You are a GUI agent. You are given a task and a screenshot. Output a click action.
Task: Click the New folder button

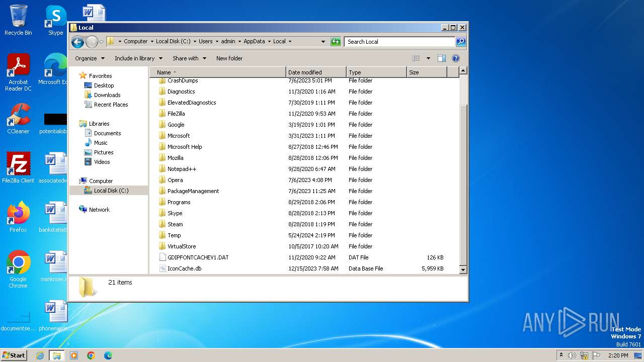pos(229,58)
